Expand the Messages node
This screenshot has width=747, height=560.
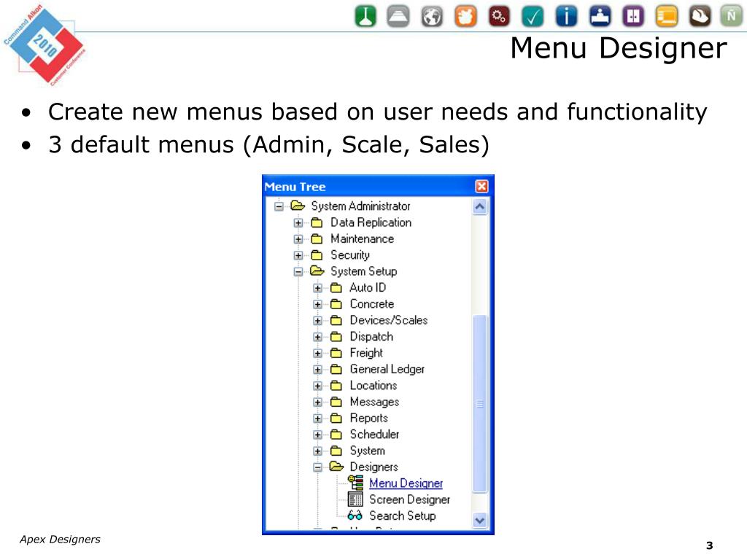[x=318, y=402]
